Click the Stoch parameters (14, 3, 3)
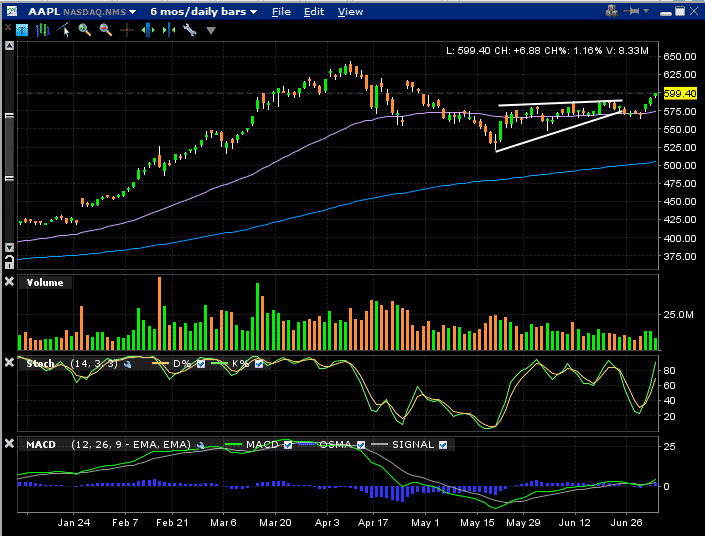705x536 pixels. (x=94, y=363)
